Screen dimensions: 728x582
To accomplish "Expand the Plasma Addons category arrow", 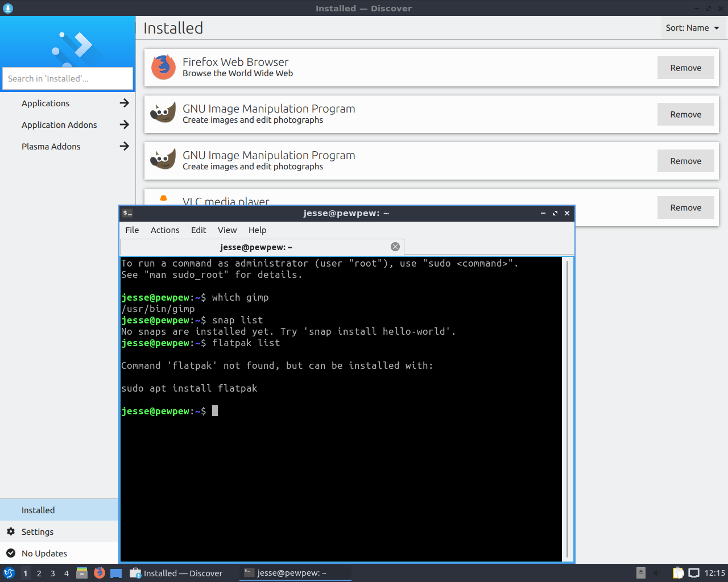I will pyautogui.click(x=124, y=146).
